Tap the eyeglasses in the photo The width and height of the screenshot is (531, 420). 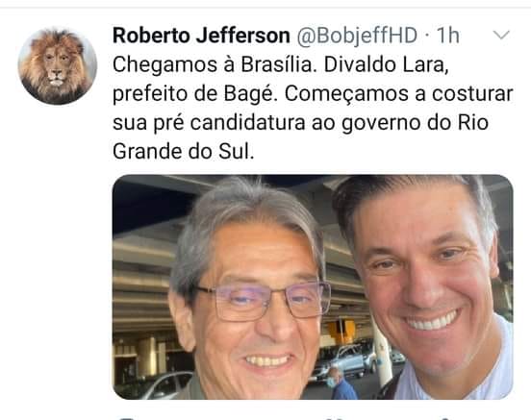coord(263,301)
